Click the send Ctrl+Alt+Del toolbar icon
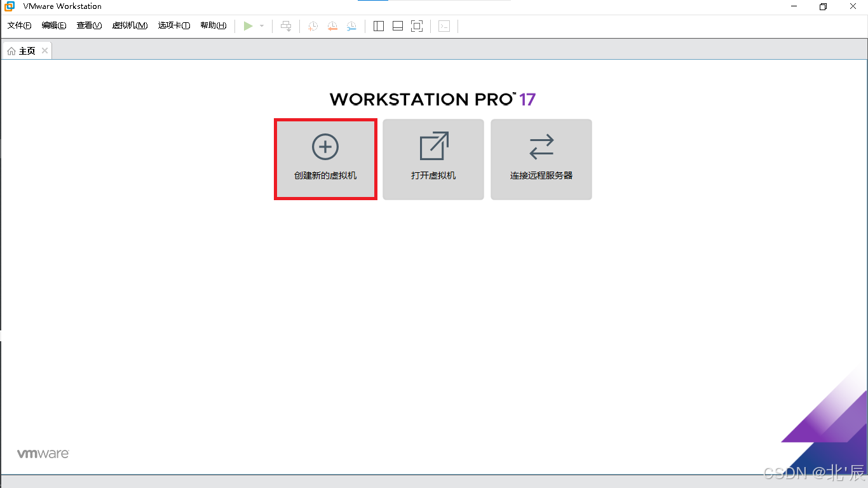The width and height of the screenshot is (868, 488). click(x=287, y=26)
